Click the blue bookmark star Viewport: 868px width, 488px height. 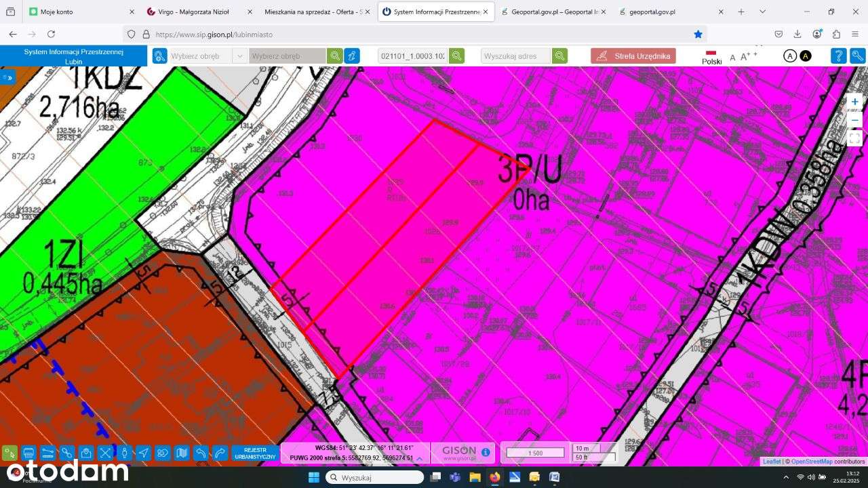(x=698, y=34)
